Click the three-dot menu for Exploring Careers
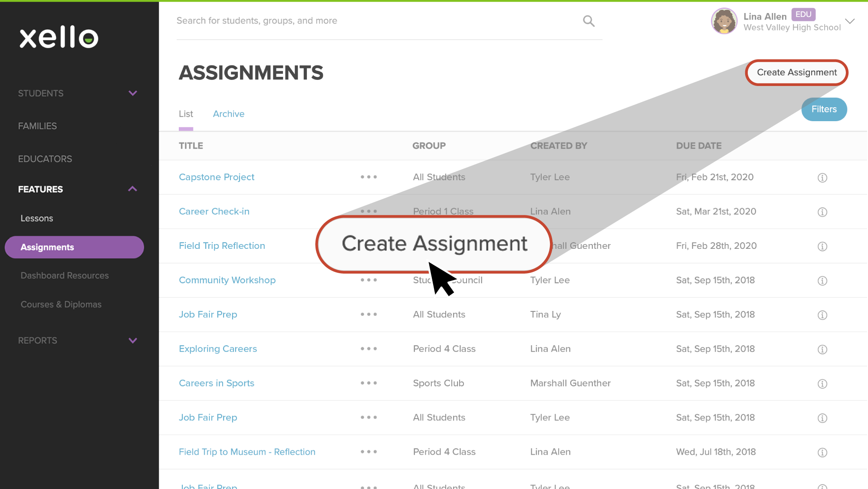This screenshot has width=868, height=489. (x=370, y=349)
